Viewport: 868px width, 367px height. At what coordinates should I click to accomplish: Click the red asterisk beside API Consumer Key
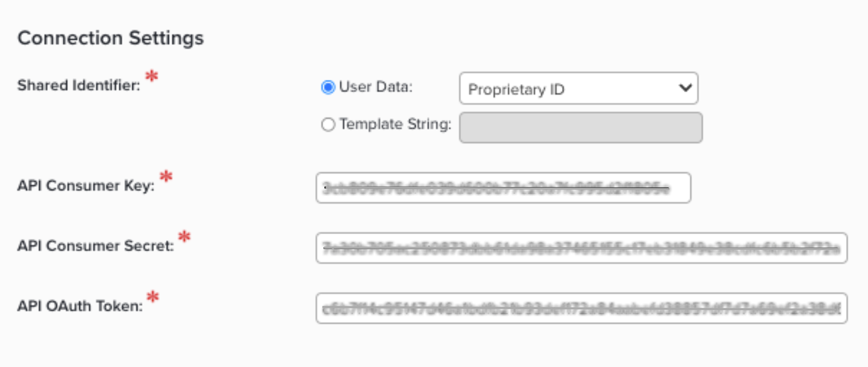pos(166,176)
